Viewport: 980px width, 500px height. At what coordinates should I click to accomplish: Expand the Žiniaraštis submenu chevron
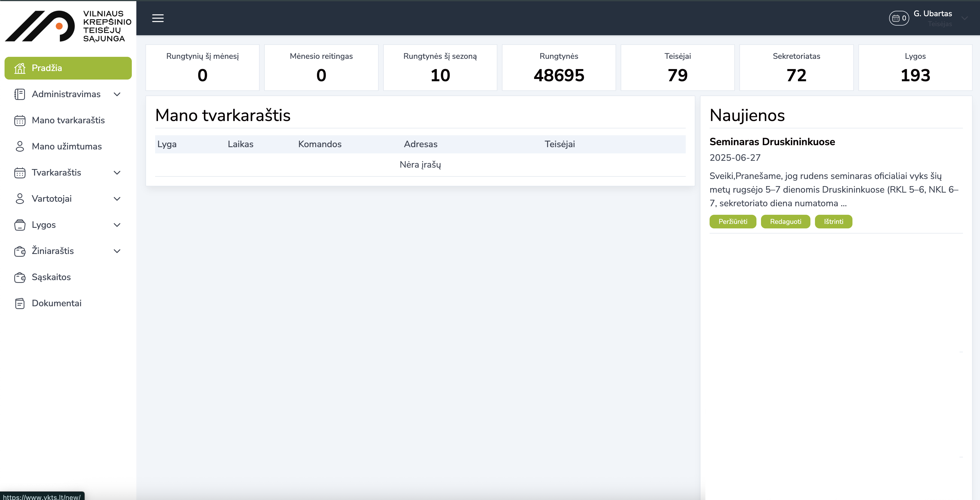[117, 251]
